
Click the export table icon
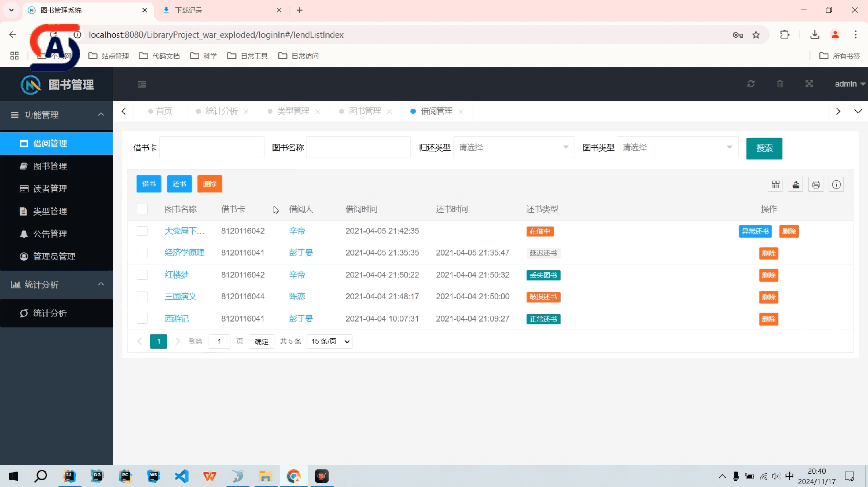click(796, 184)
